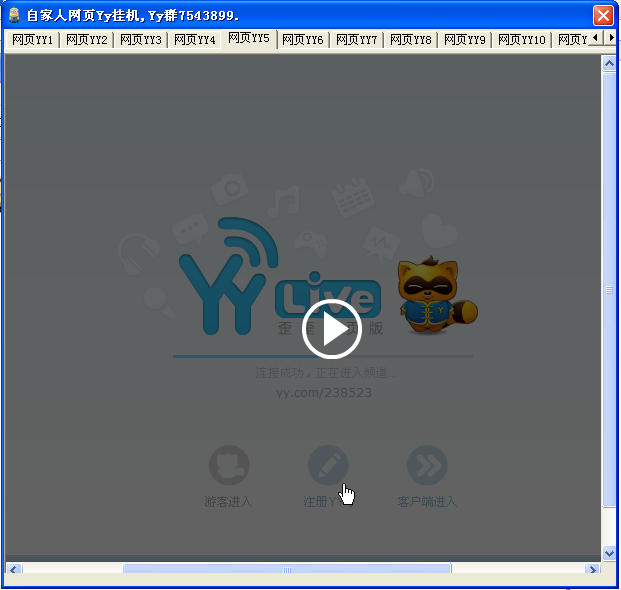Select the active 网页YY5 tab
621x590 pixels.
point(249,38)
